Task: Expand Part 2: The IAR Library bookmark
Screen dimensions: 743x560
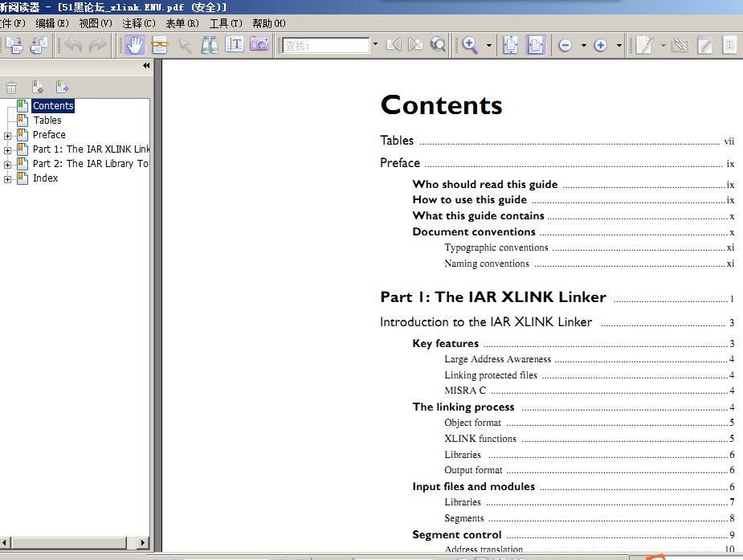Action: click(x=7, y=166)
